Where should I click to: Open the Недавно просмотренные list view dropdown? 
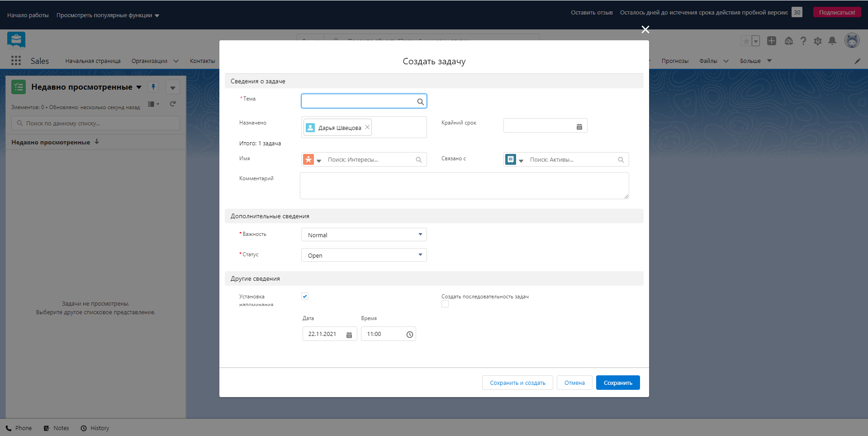[x=139, y=87]
